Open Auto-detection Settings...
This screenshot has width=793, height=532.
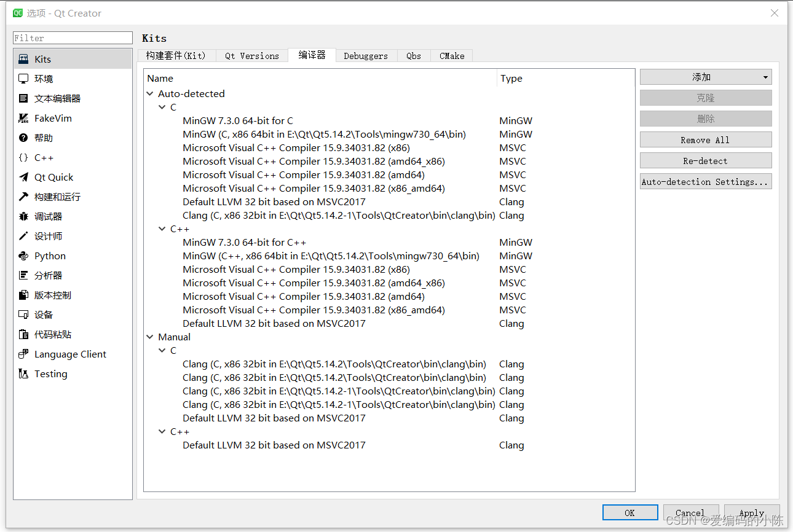point(706,181)
